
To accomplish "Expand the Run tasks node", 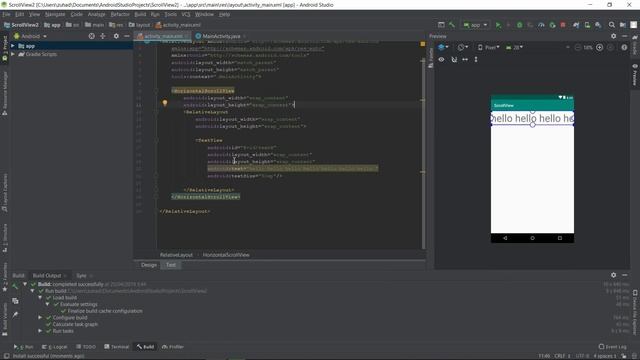I will 40,331.
